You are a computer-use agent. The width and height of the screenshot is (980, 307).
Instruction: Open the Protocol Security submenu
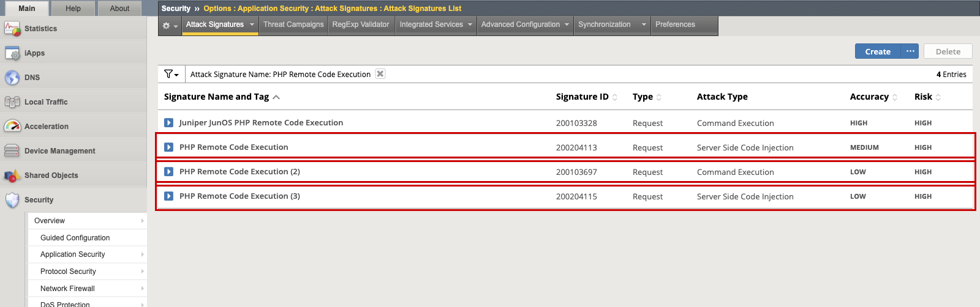pos(88,272)
